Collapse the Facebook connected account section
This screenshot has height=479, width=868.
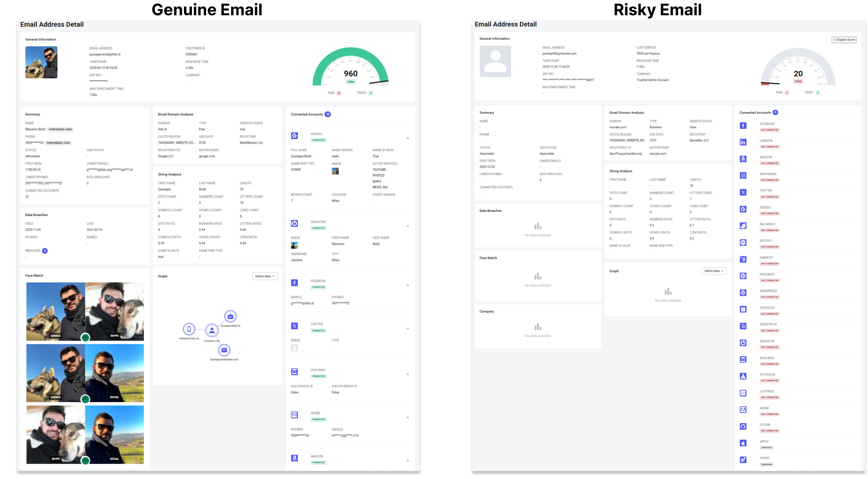[408, 286]
